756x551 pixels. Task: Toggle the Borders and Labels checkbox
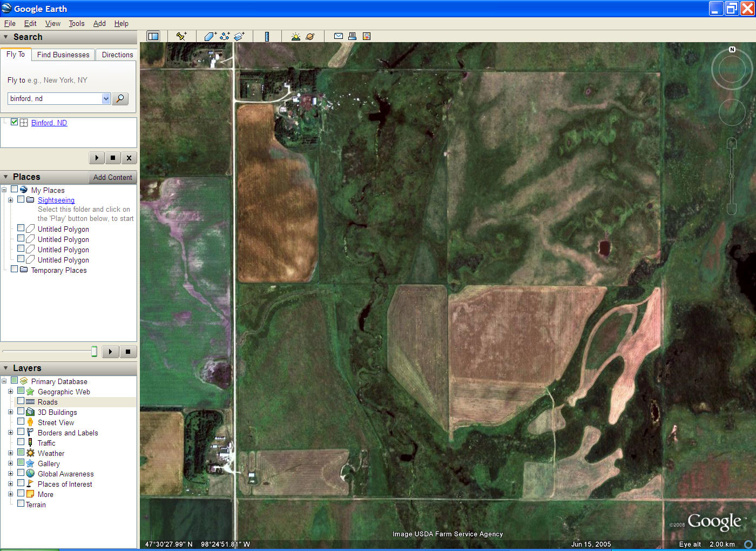point(21,432)
